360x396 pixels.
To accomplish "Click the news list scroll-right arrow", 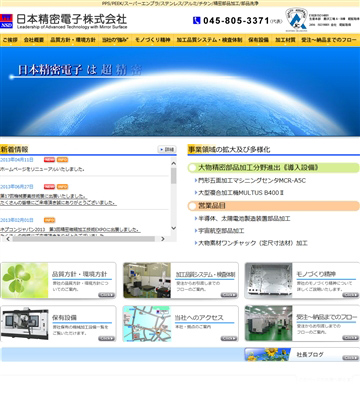I will 163,239.
